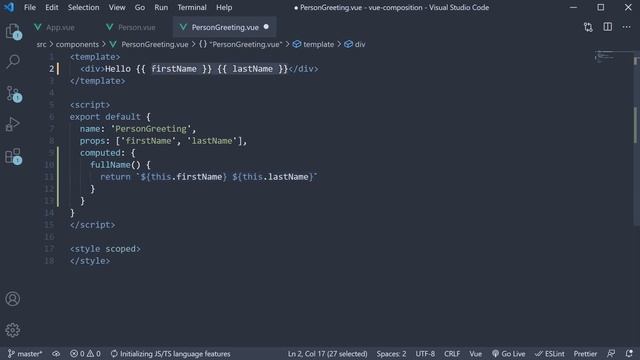The width and height of the screenshot is (640, 360).
Task: Open the feedback icon in status bar
Action: [x=611, y=353]
